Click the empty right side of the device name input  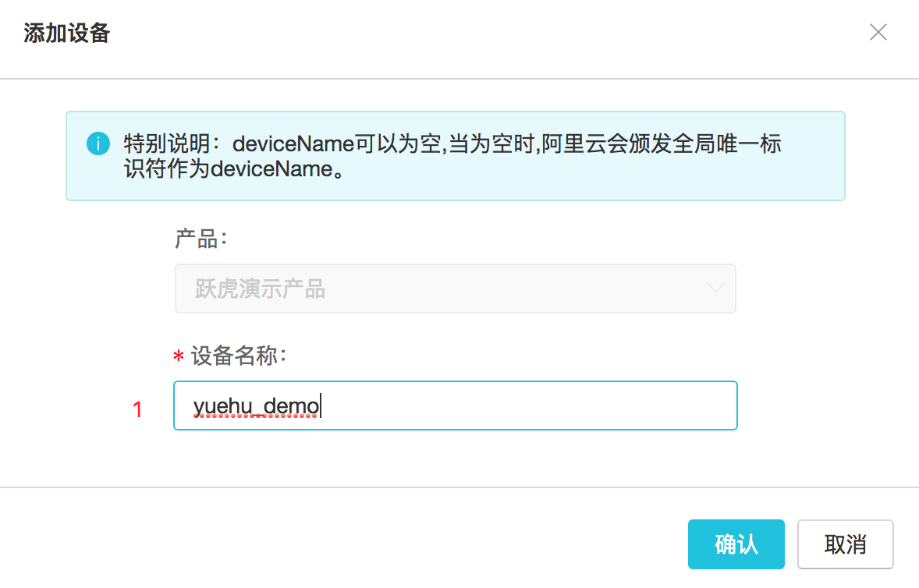click(527, 406)
